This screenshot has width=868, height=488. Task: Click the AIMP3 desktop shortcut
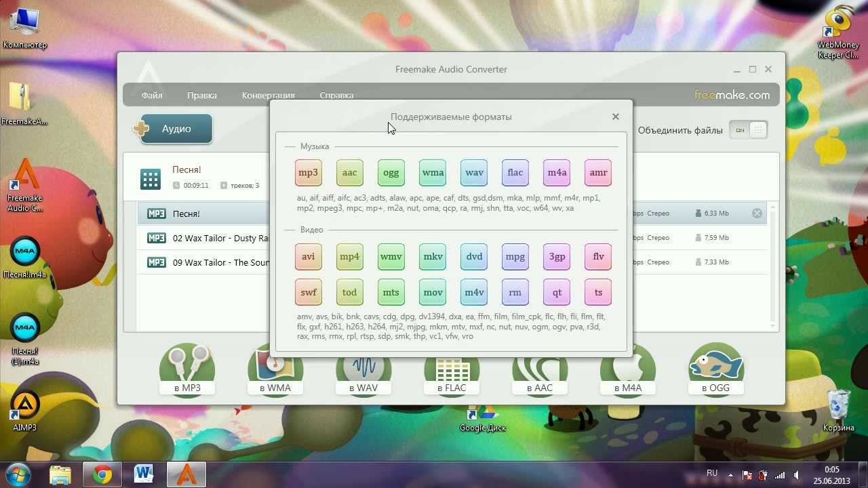click(x=25, y=411)
